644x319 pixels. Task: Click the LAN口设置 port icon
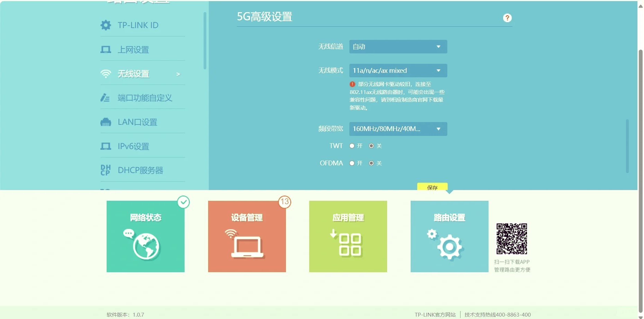point(106,122)
